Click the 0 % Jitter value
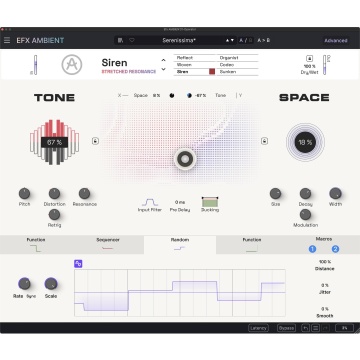This screenshot has height=360, width=360. click(325, 285)
